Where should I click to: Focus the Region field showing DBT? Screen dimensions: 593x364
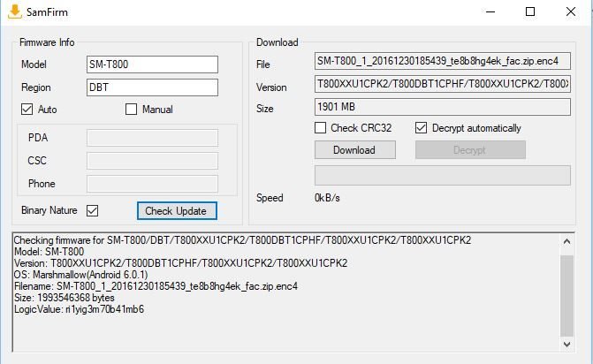(152, 87)
